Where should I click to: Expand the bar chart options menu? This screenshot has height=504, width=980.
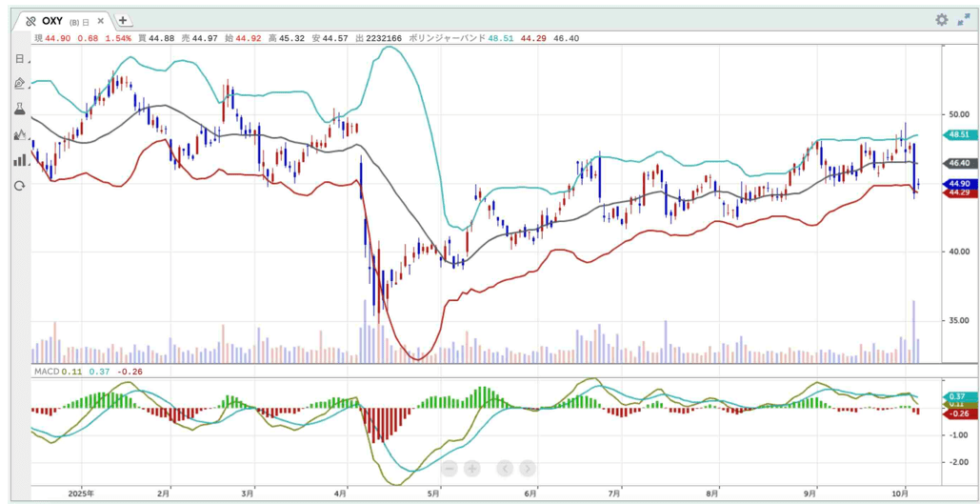(20, 160)
